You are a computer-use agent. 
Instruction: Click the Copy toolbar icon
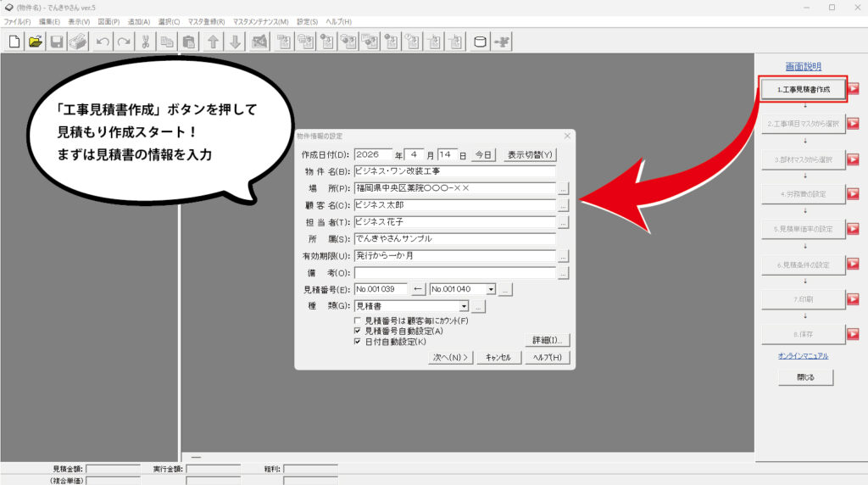167,42
